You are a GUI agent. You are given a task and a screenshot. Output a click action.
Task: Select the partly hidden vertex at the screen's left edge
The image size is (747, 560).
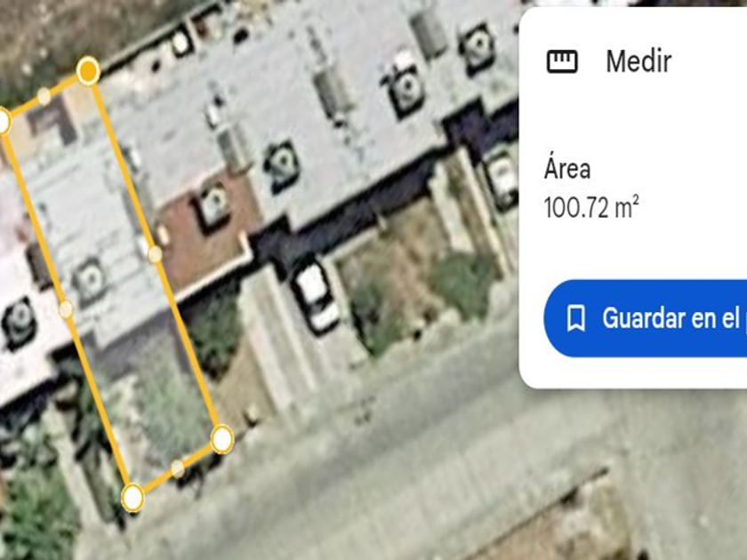pos(3,121)
